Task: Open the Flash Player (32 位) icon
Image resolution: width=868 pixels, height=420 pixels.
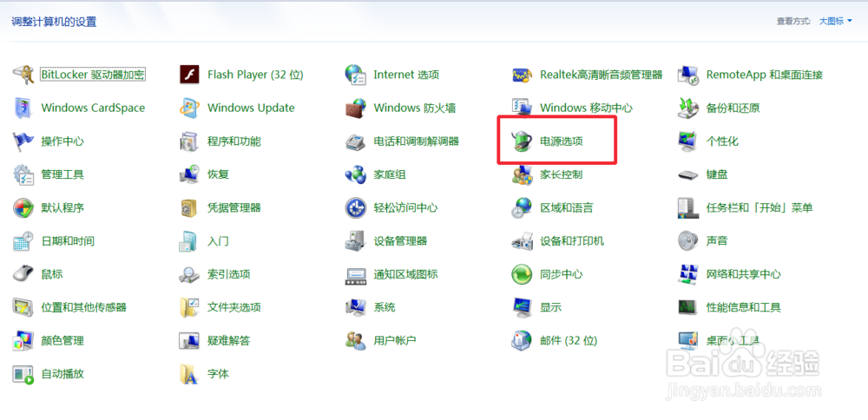Action: (x=189, y=75)
